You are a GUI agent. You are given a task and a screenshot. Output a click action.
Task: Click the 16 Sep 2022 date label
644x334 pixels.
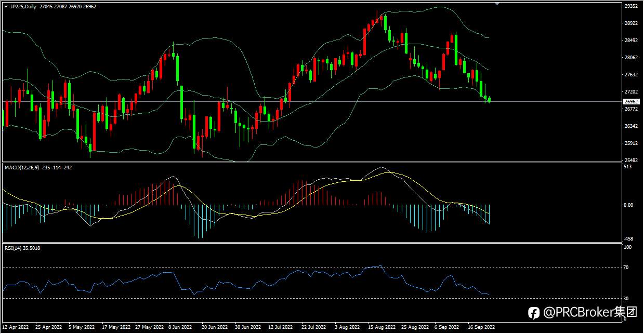pyautogui.click(x=481, y=328)
